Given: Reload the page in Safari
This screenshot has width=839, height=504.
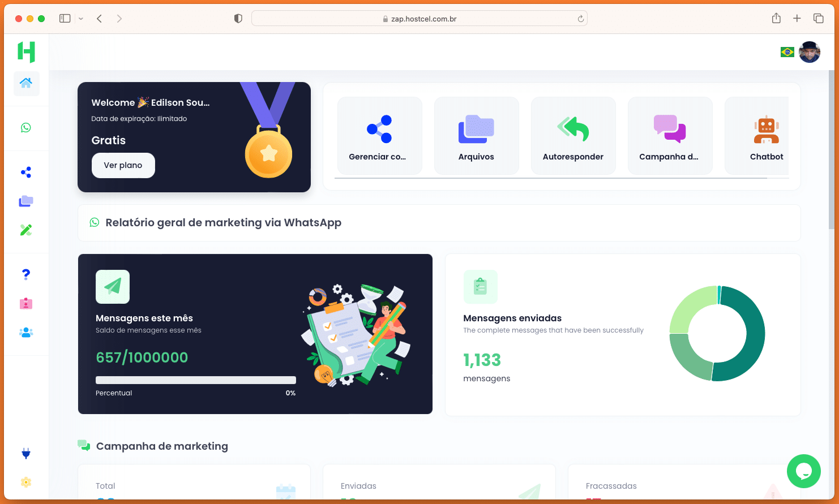Looking at the screenshot, I should tap(580, 19).
